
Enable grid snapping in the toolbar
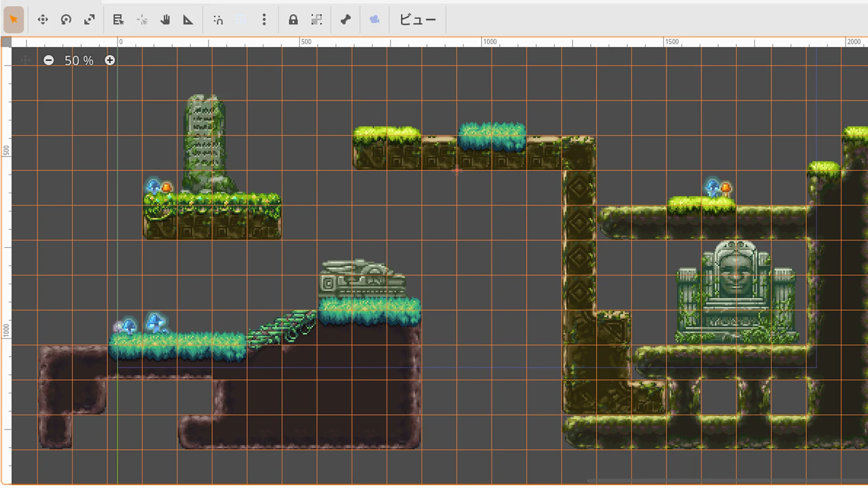(241, 19)
